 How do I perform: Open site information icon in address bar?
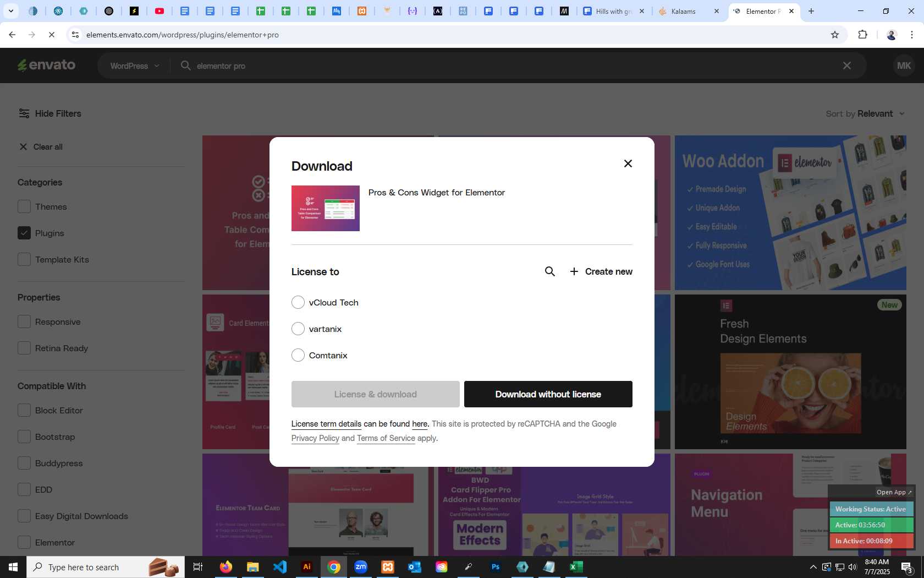pos(75,35)
